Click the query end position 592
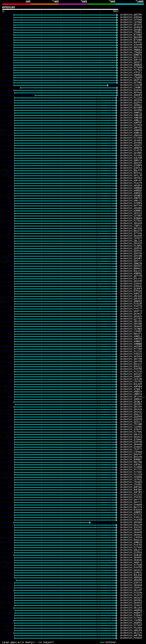Image resolution: width=146 pixels, height=644 pixels. click(115, 11)
